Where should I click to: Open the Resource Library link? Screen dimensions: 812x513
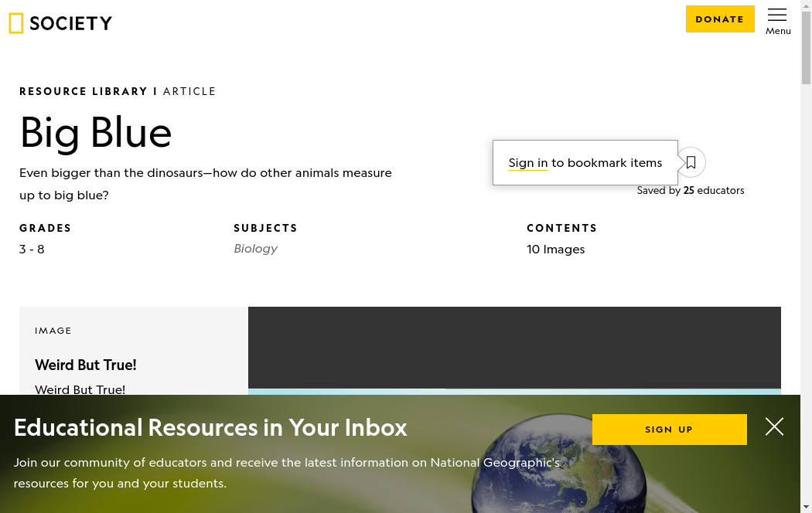tap(84, 91)
